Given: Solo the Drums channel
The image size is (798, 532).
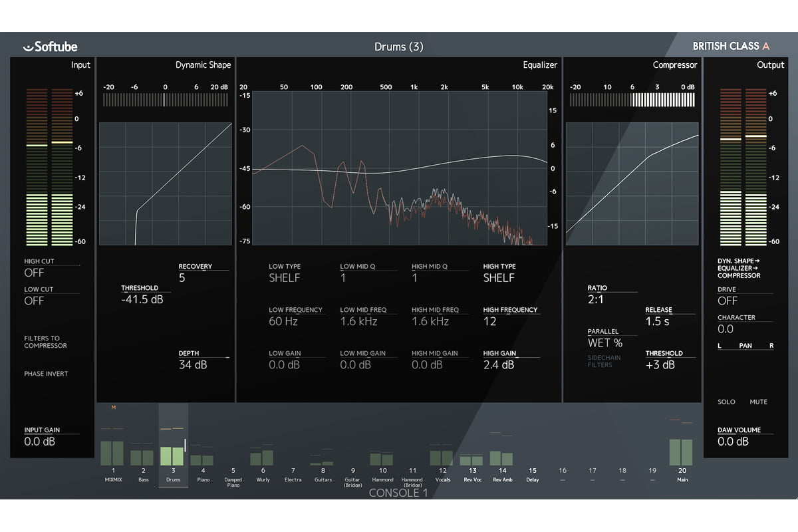Looking at the screenshot, I should (x=726, y=402).
